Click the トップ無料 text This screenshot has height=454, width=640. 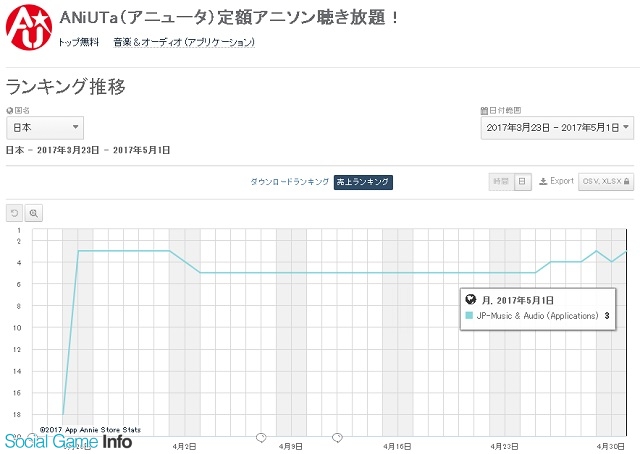tap(78, 42)
